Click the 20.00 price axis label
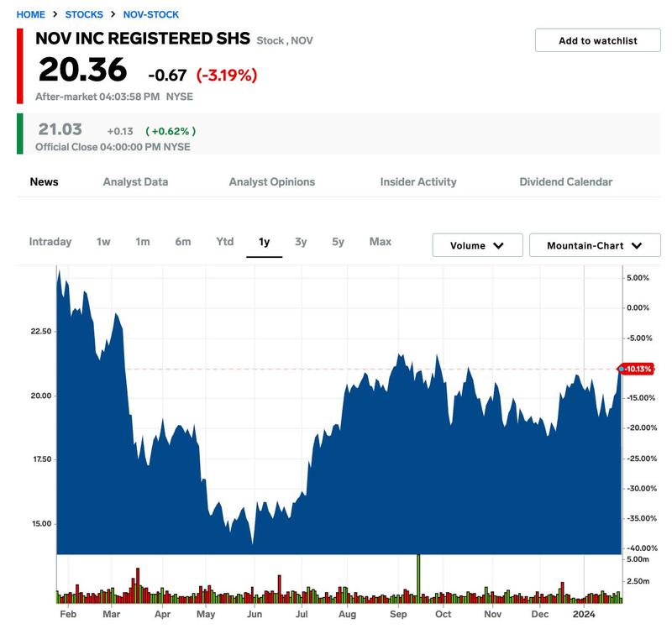Image resolution: width=672 pixels, height=629 pixels. point(40,396)
